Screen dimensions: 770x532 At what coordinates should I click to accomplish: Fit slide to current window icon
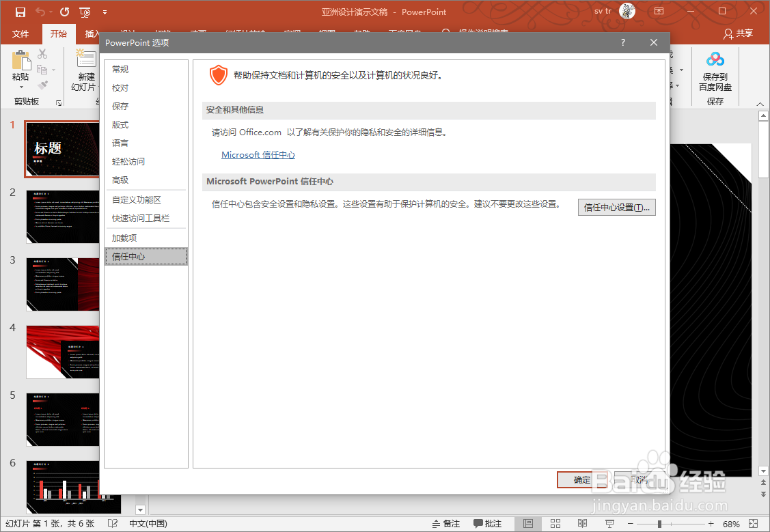pyautogui.click(x=754, y=524)
